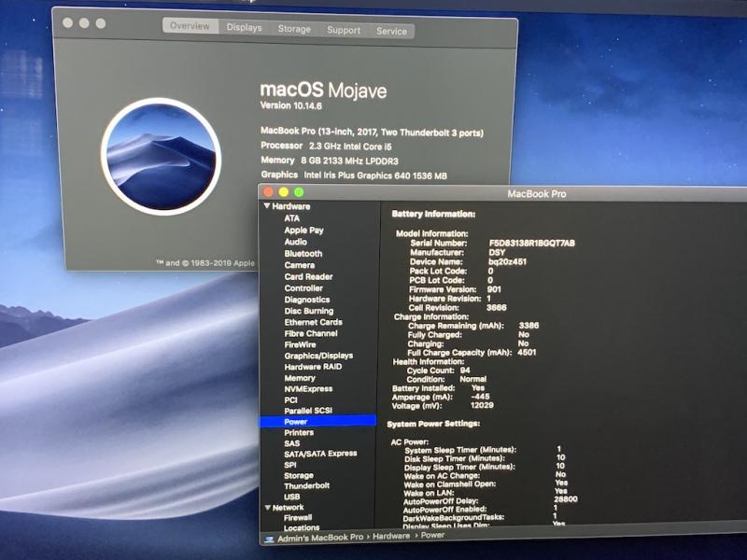Select Camera in the sidebar

(x=299, y=265)
